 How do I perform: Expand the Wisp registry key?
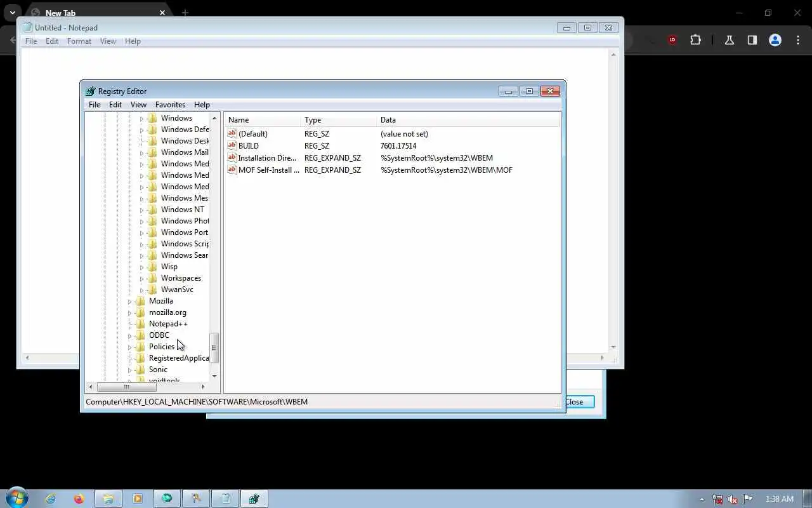(x=142, y=267)
